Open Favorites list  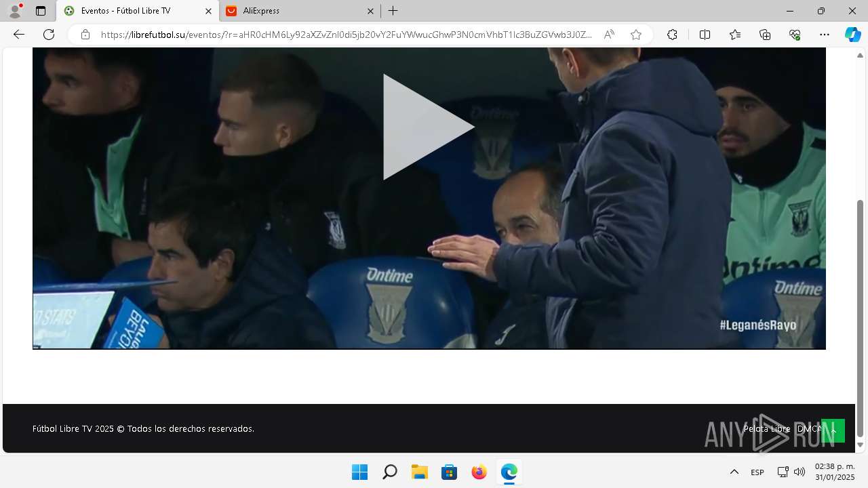tap(735, 35)
